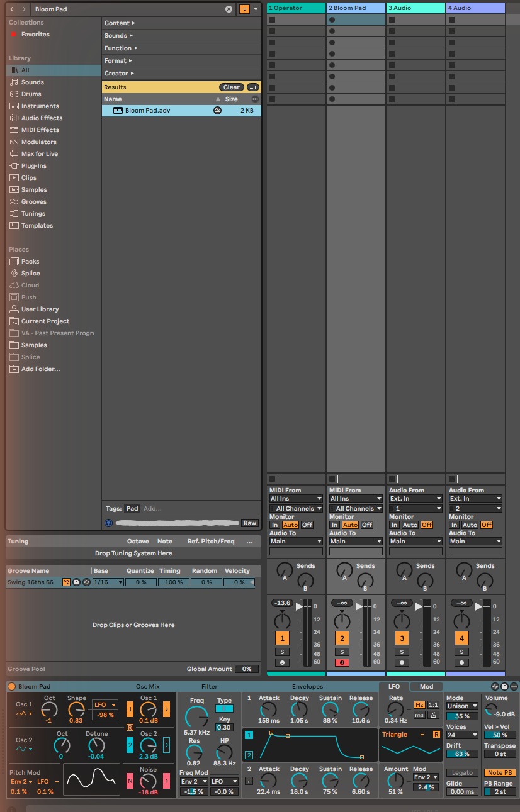Viewport: 520px width, 812px height.
Task: Click the Legato button
Action: (x=462, y=772)
